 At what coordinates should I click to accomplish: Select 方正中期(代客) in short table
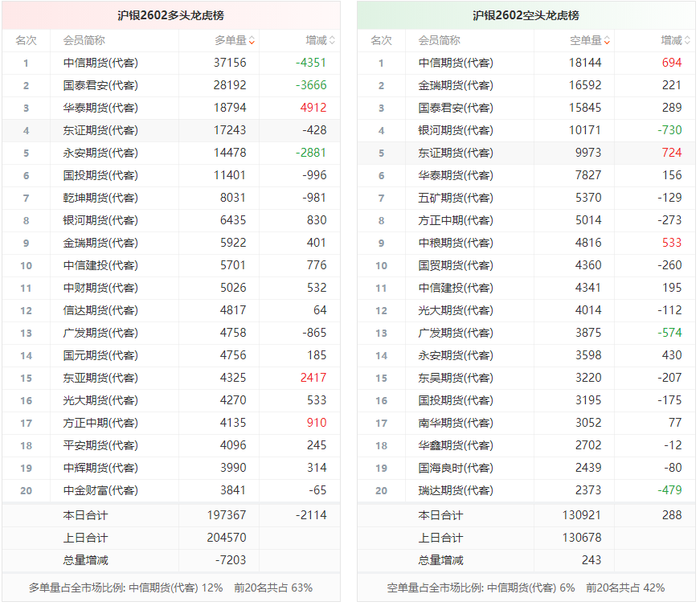click(456, 220)
